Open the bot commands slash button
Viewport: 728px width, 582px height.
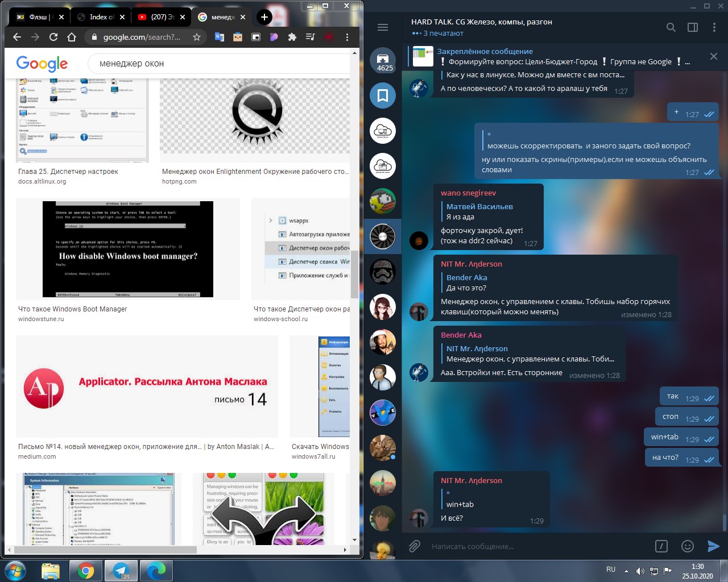[661, 546]
